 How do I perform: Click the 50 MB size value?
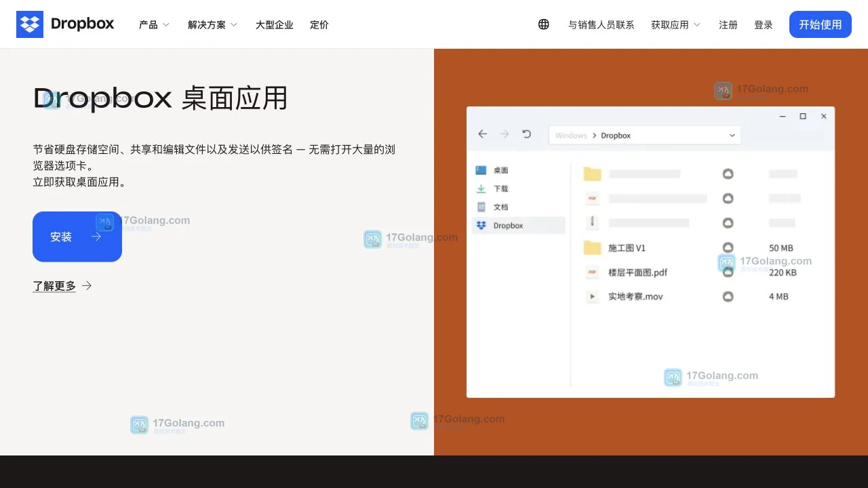point(781,248)
